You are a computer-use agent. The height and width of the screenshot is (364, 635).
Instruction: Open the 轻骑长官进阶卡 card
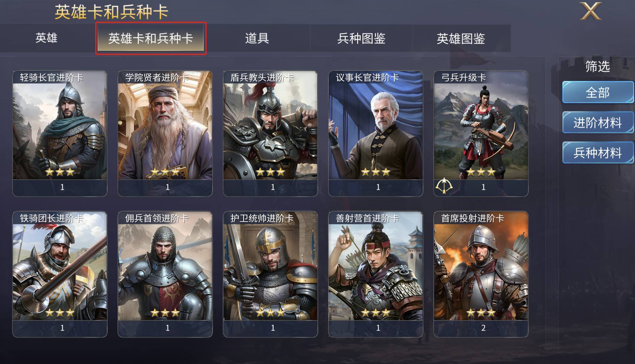60,133
